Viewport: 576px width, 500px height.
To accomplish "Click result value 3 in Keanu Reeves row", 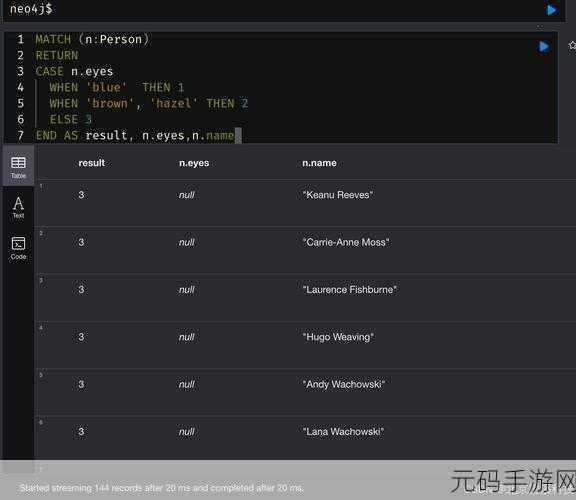I will (81, 195).
